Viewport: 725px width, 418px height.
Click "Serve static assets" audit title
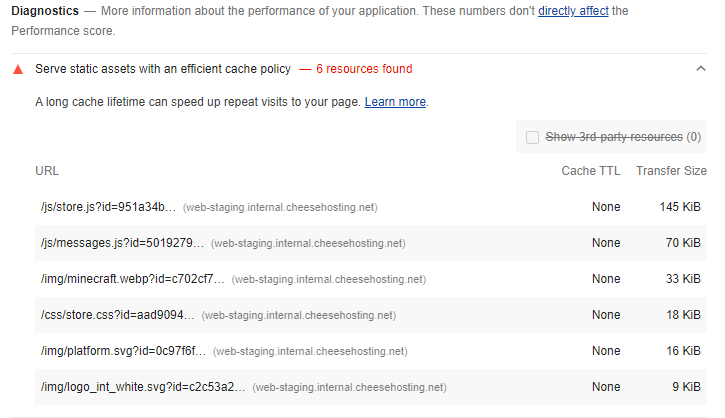[163, 70]
